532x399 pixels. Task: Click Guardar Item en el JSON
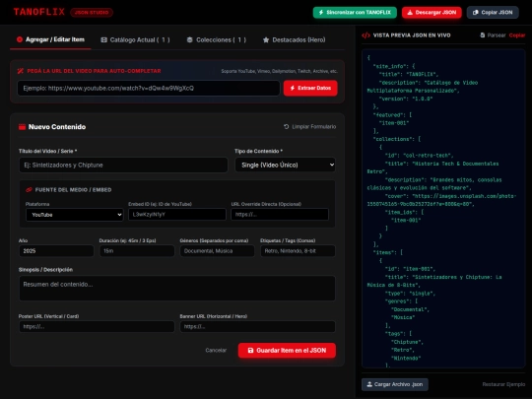287,351
